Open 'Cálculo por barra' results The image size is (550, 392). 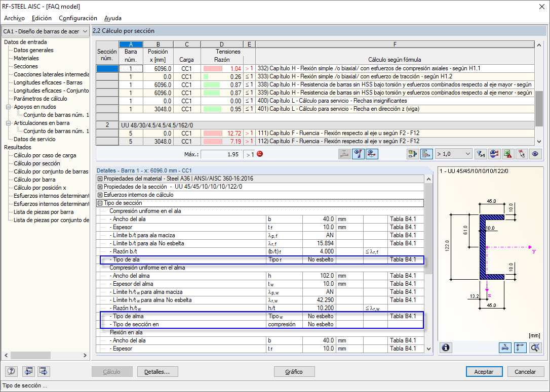pos(34,180)
